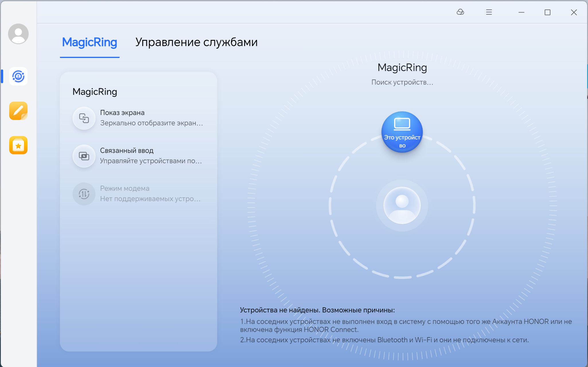Select the MagicRing sidebar icon
The image size is (588, 367).
coord(18,76)
